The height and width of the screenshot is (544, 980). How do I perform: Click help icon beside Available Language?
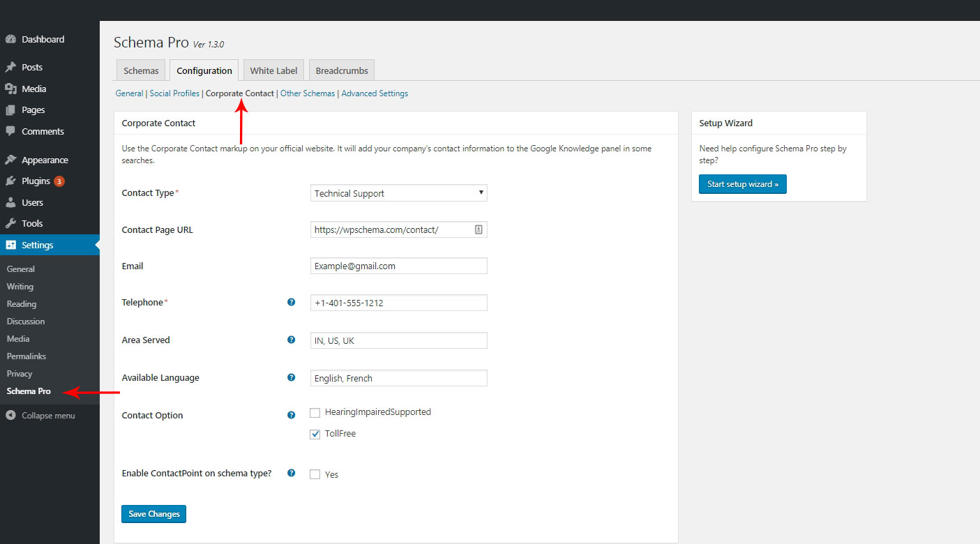(x=292, y=378)
